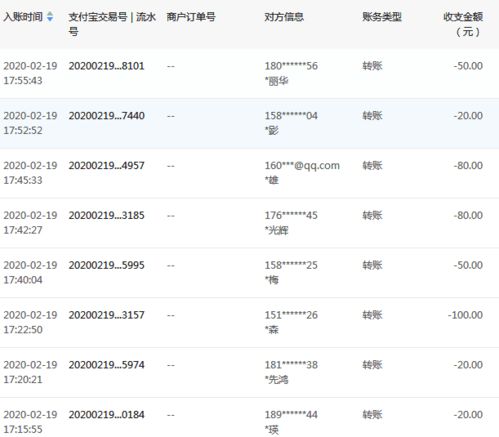Click 转账 type in the 20200219...4957 row
This screenshot has height=437, width=499.
coord(372,166)
